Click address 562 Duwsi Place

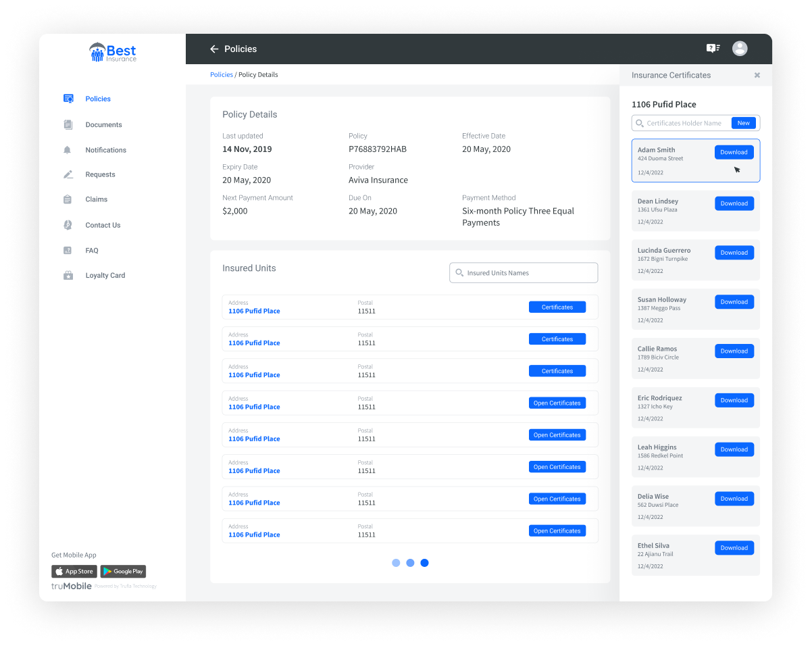pyautogui.click(x=658, y=505)
